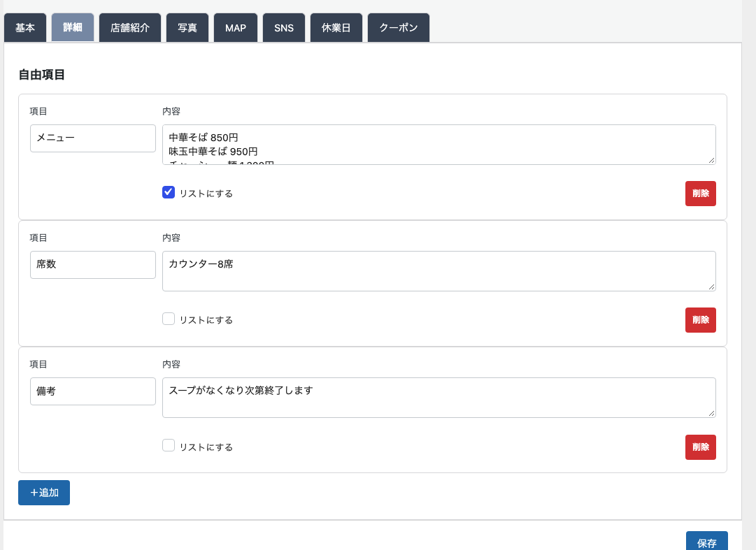Select the 詳細 tab

[x=72, y=27]
